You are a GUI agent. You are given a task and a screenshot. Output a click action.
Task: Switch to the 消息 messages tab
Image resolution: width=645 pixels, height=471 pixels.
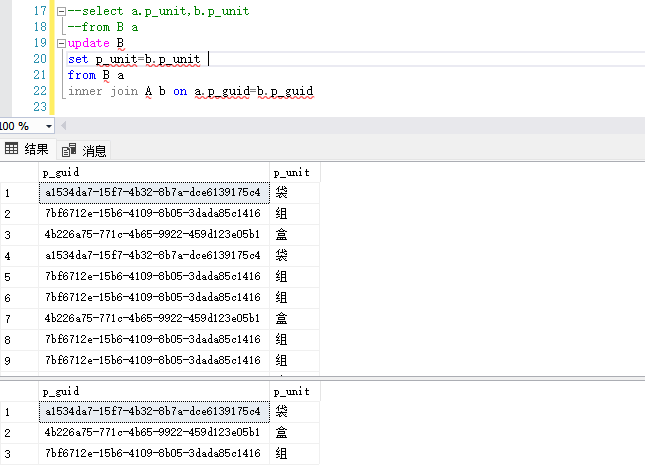[x=84, y=151]
